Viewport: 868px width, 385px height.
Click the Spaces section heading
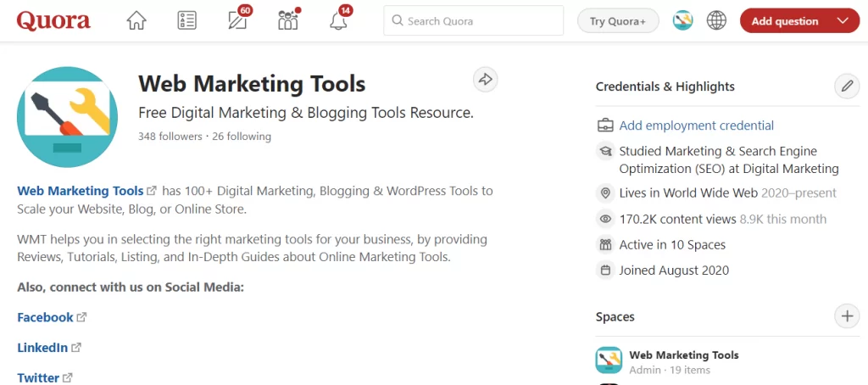(615, 317)
